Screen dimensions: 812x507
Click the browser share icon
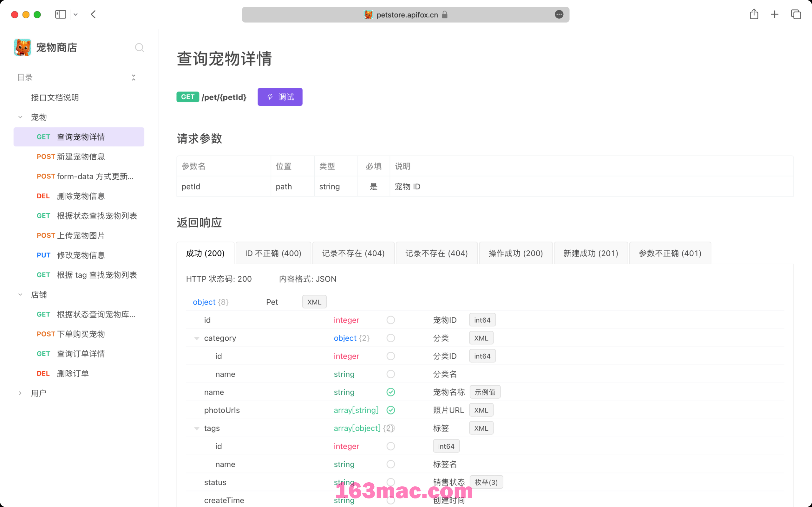pyautogui.click(x=754, y=15)
